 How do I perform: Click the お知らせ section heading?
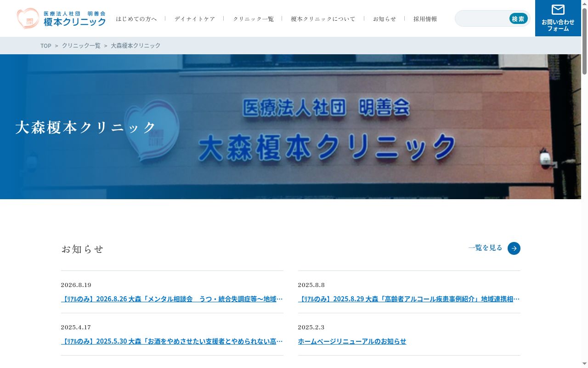[83, 249]
